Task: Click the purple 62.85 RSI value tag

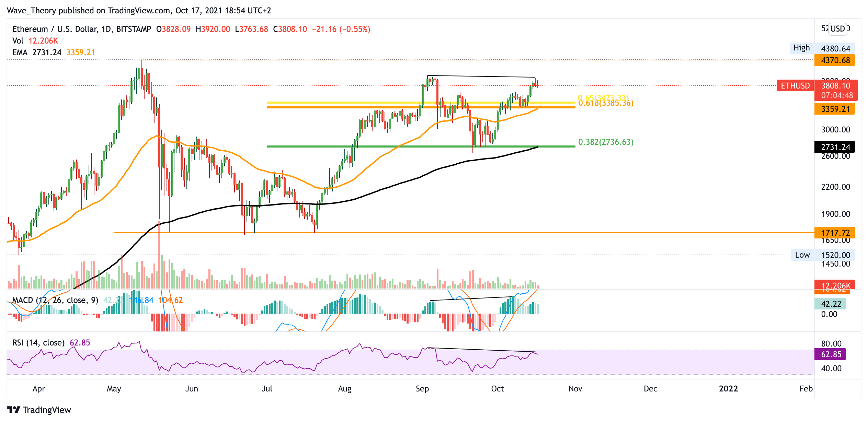Action: pyautogui.click(x=831, y=354)
